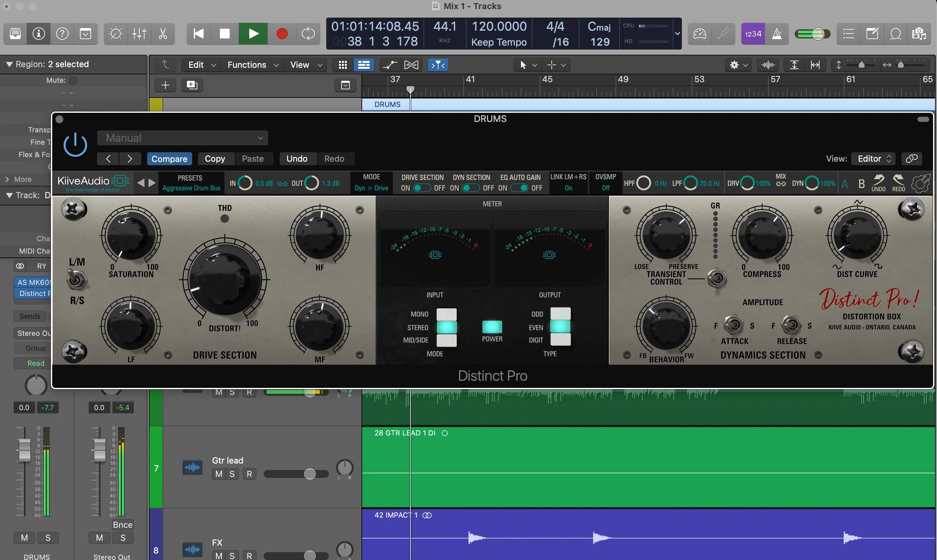
Task: Check the region Mute checkbox
Action: [x=73, y=81]
